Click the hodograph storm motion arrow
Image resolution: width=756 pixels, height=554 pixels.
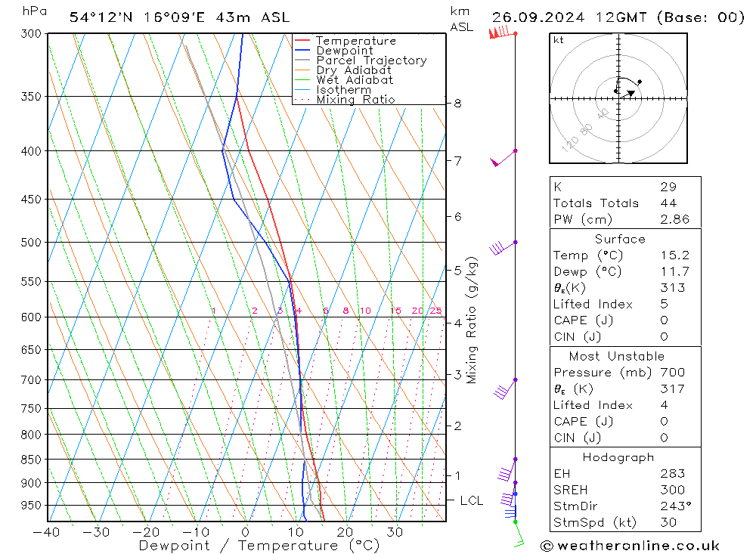click(x=627, y=94)
